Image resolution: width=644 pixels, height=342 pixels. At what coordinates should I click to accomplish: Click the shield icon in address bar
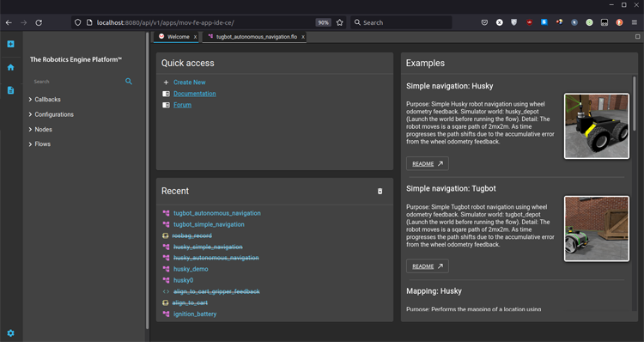(x=77, y=22)
